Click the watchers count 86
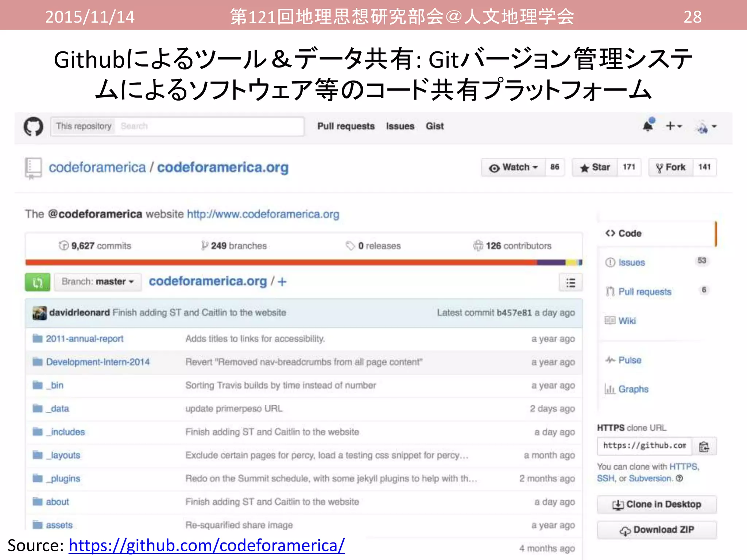 coord(555,167)
